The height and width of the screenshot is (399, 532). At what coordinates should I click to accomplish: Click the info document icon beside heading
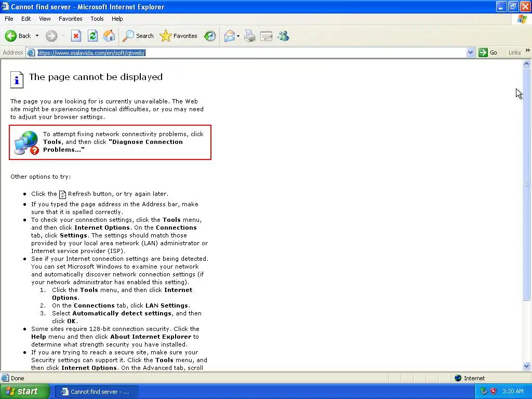17,79
